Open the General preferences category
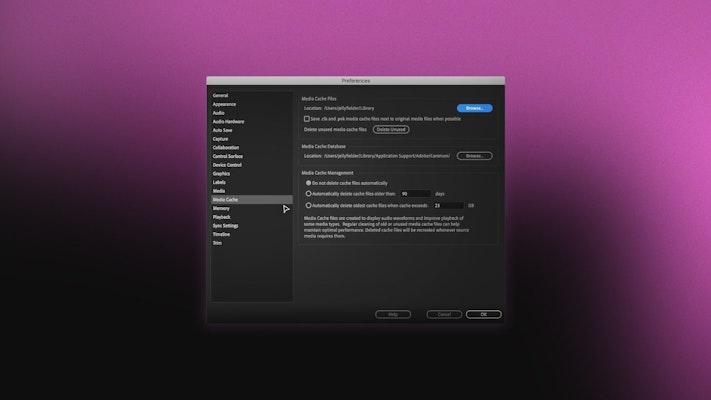 tap(221, 96)
